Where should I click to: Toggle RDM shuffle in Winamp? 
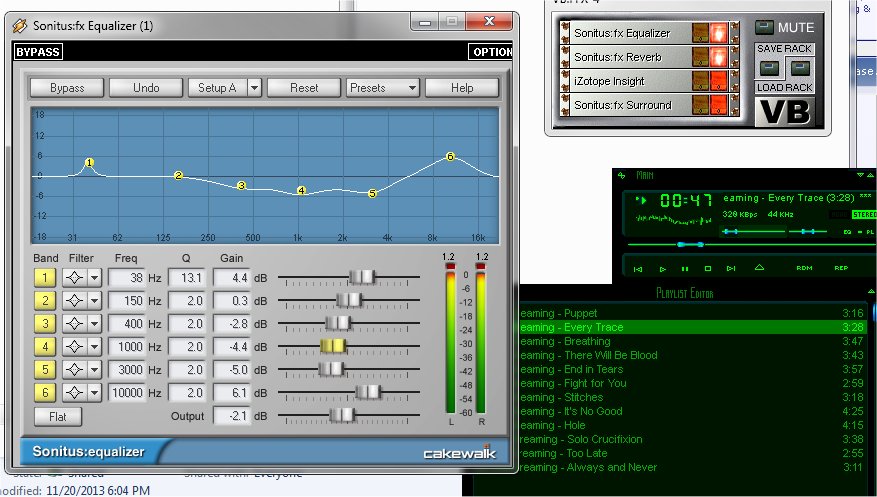tap(804, 268)
